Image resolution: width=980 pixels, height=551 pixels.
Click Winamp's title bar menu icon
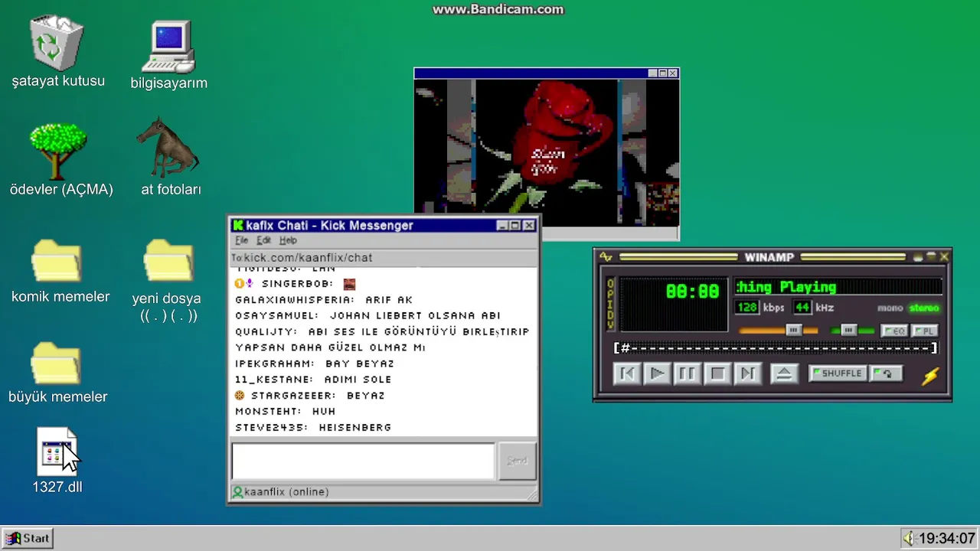[x=606, y=257]
